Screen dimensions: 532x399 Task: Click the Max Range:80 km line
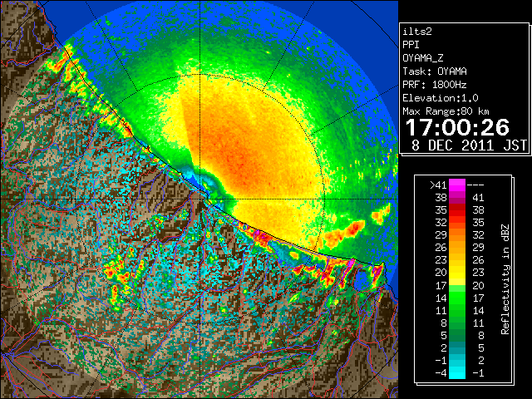point(446,111)
